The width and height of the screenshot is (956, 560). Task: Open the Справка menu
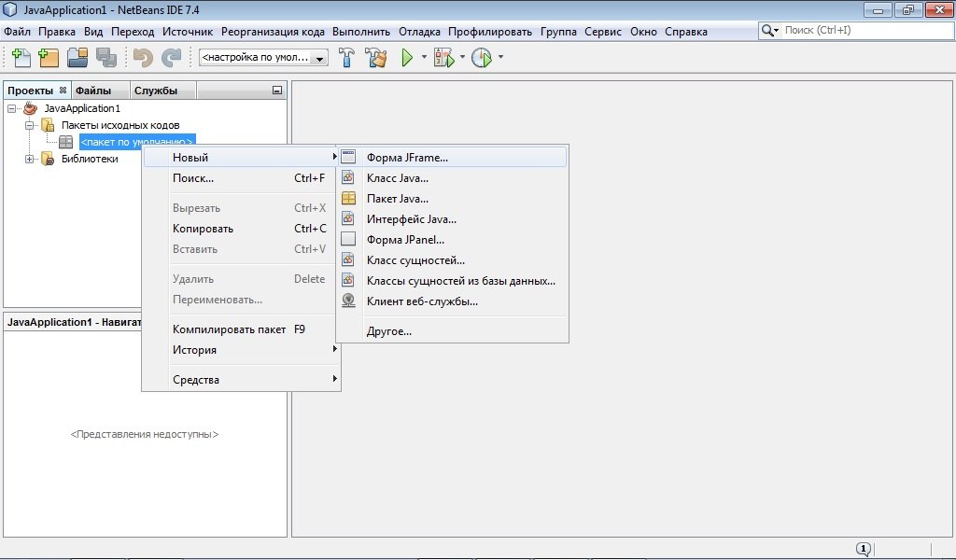[x=686, y=32]
